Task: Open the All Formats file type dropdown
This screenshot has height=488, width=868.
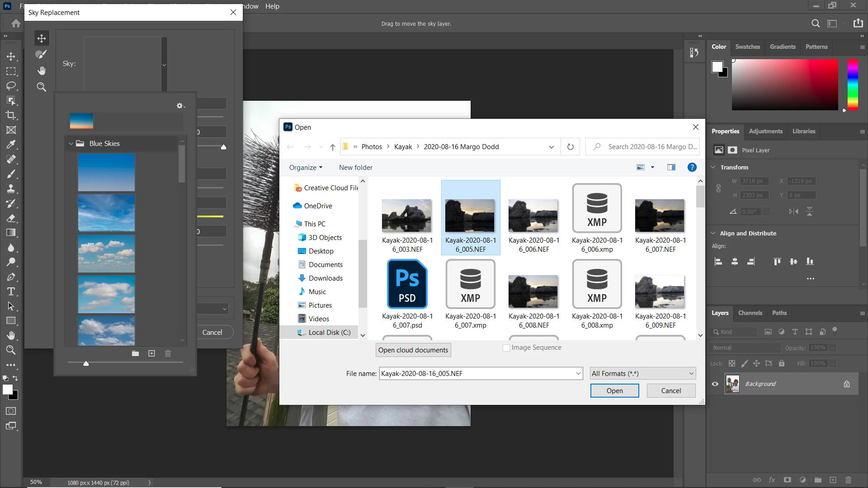Action: tap(642, 374)
